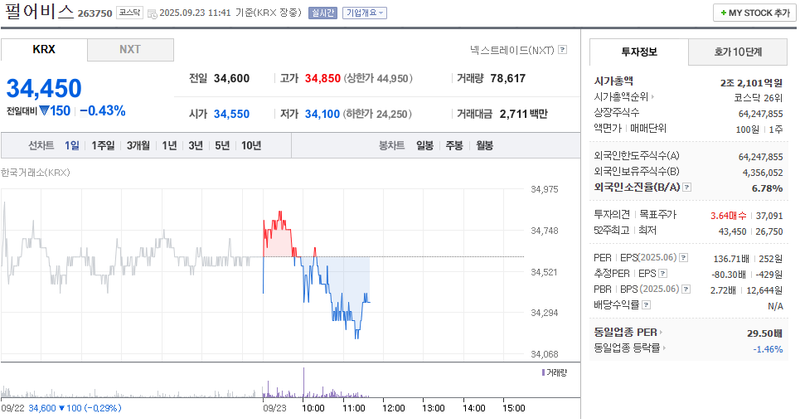Screen dimensions: 800x419
Task: Click the 외국인보유주식수 value 4,356,052
Action: [762, 172]
